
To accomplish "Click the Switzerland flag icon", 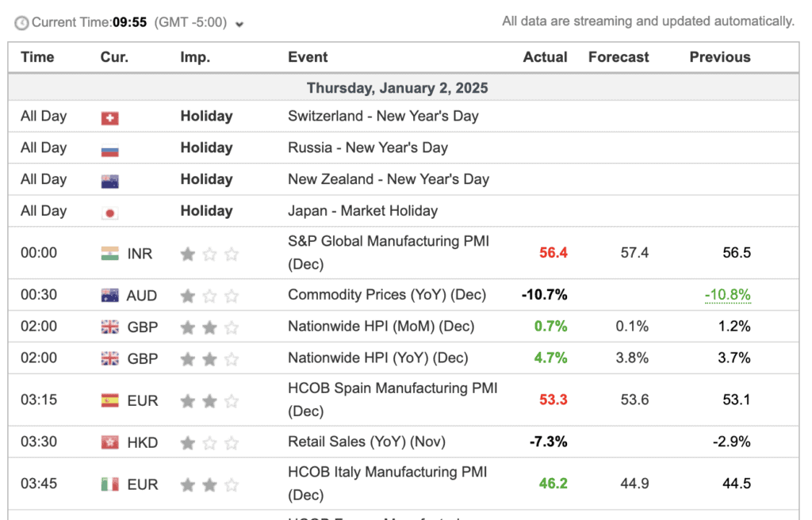I will pos(109,116).
